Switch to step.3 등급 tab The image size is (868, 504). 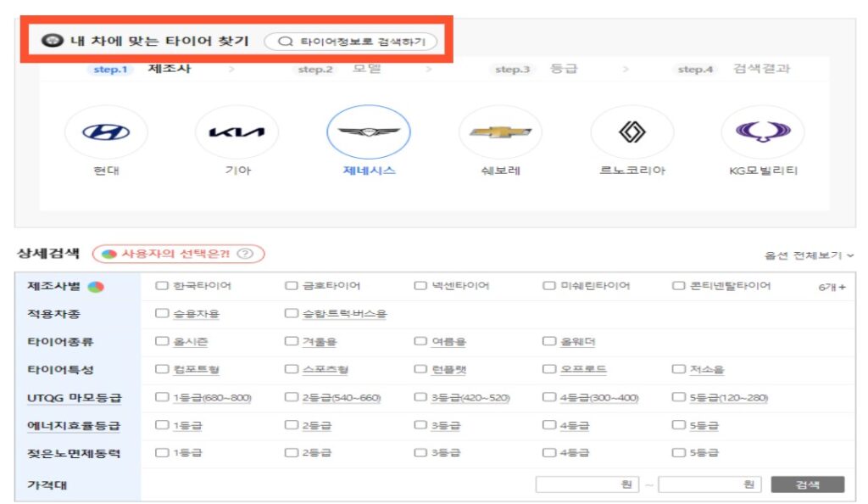pos(536,70)
